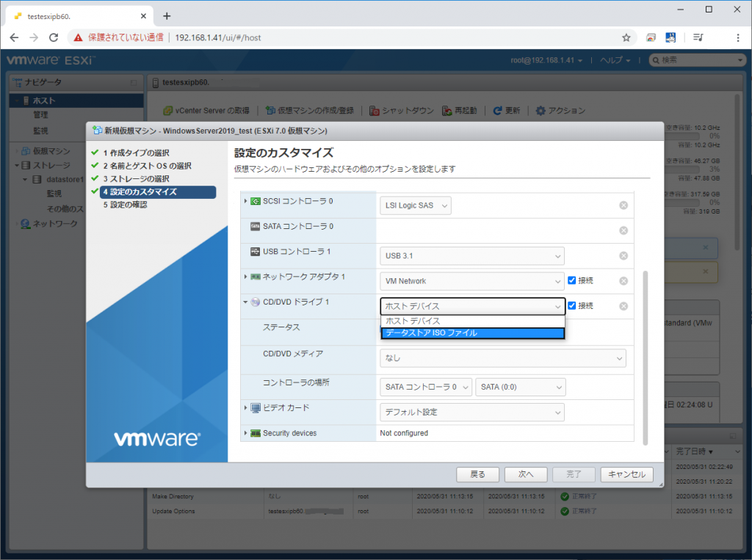
Task: Open the Chrome three-dot menu
Action: (x=737, y=37)
